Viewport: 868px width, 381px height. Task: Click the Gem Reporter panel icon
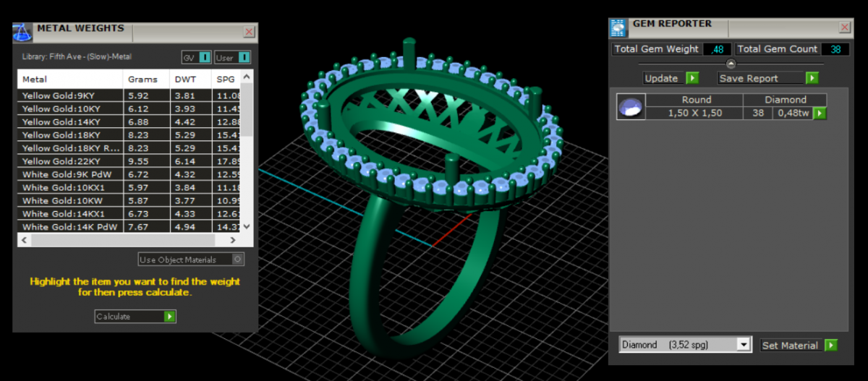[618, 28]
